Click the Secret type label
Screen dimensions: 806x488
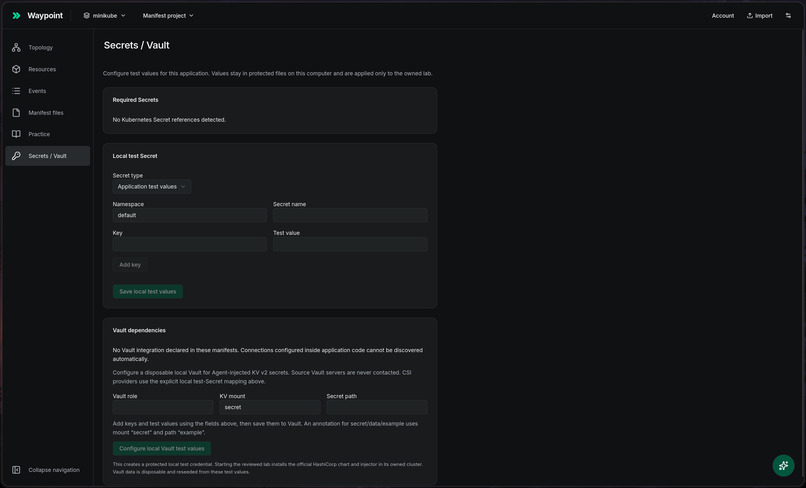tap(127, 175)
